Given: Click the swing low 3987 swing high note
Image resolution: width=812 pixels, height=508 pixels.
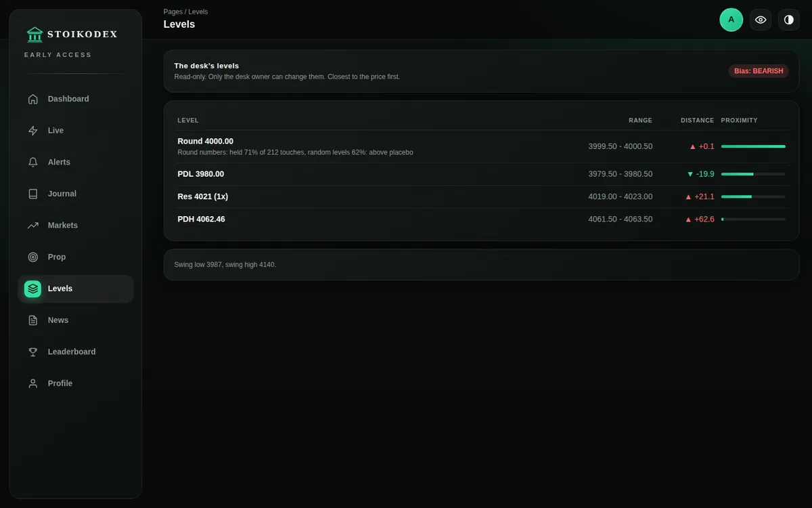Looking at the screenshot, I should [225, 265].
